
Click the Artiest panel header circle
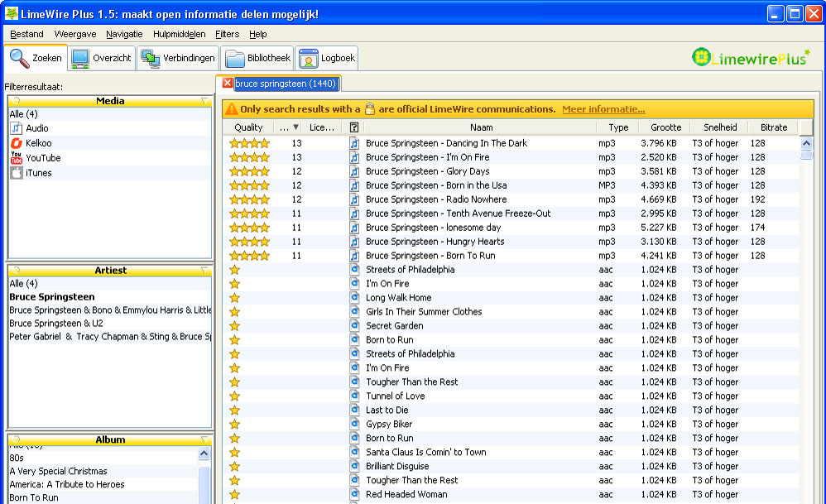(x=17, y=270)
